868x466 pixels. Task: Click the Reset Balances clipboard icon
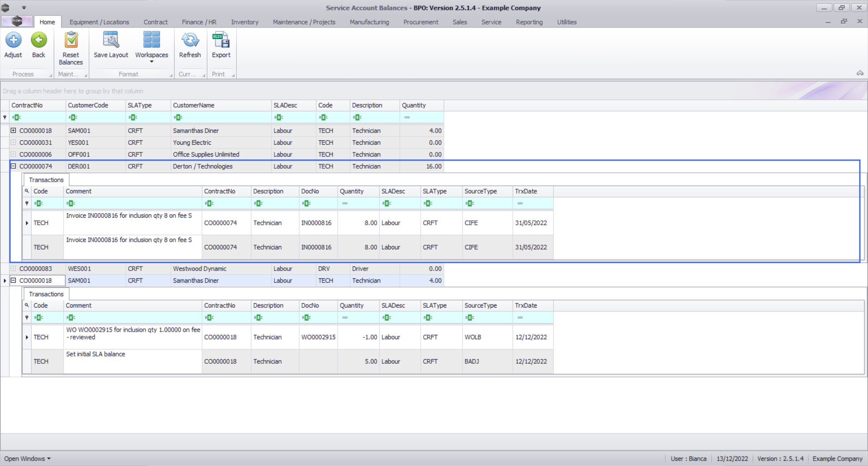click(71, 41)
